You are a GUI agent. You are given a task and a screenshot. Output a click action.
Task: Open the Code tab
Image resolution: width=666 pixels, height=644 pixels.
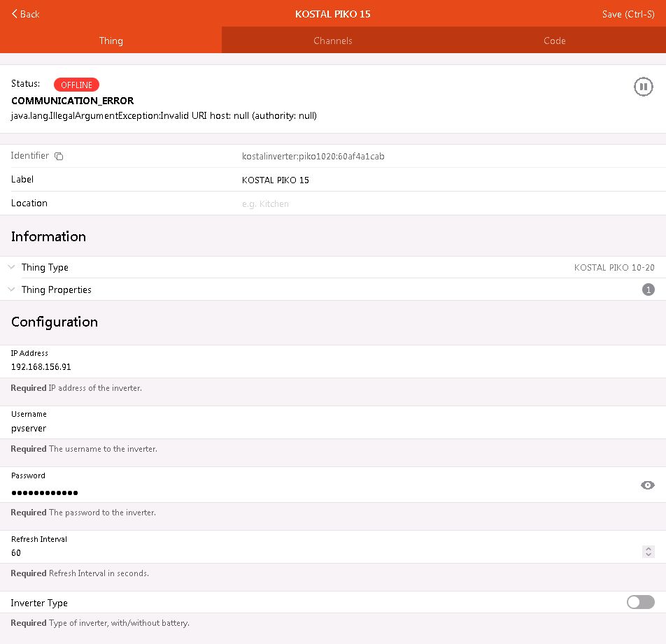click(554, 41)
